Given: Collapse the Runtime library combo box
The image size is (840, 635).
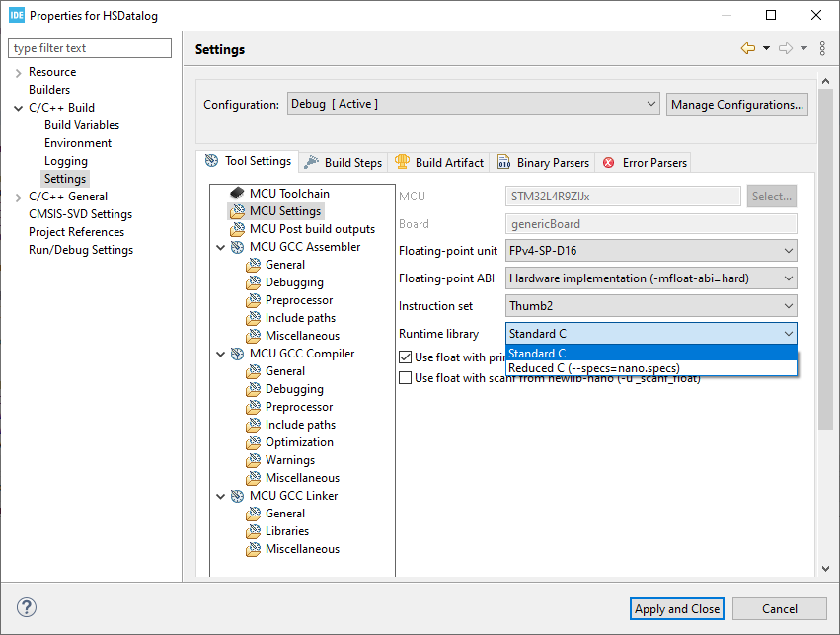Looking at the screenshot, I should point(650,334).
